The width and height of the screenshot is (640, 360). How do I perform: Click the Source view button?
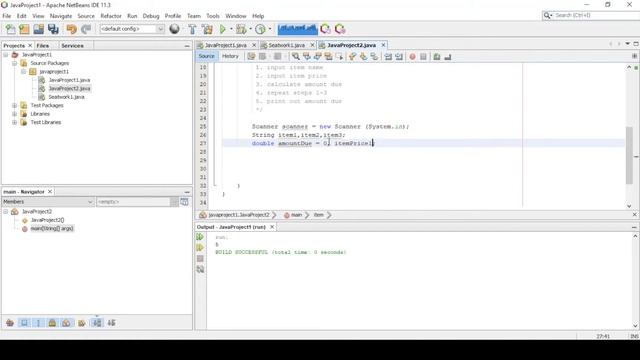click(207, 56)
